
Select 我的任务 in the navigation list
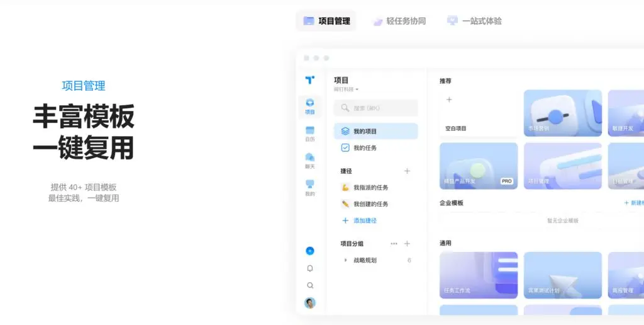click(376, 147)
